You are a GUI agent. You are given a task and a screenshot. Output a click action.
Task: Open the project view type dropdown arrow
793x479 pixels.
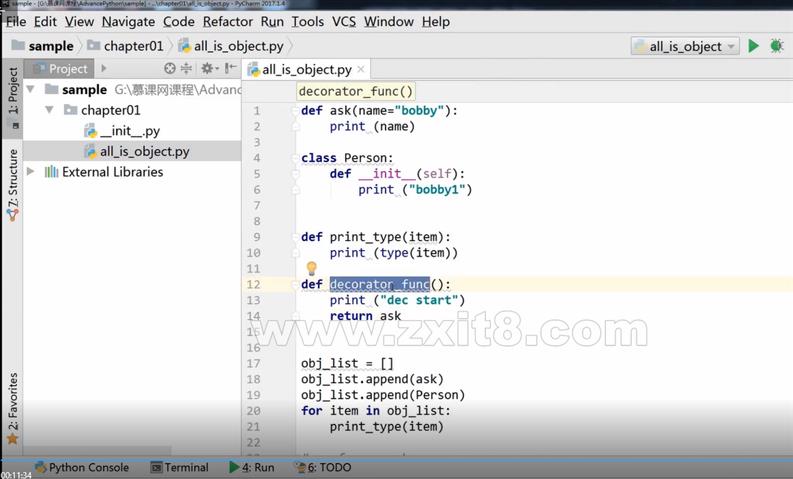(104, 68)
